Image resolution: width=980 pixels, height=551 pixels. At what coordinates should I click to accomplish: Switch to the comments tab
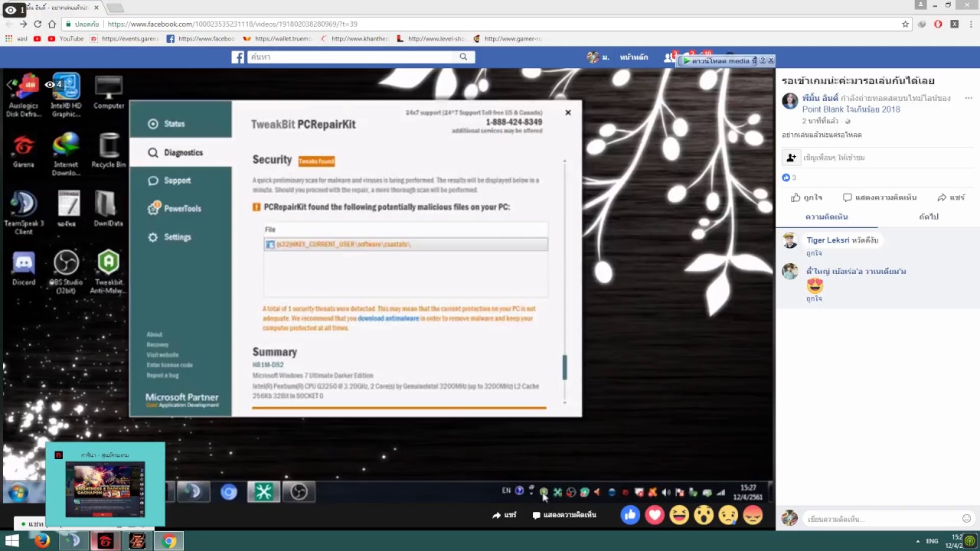point(827,217)
